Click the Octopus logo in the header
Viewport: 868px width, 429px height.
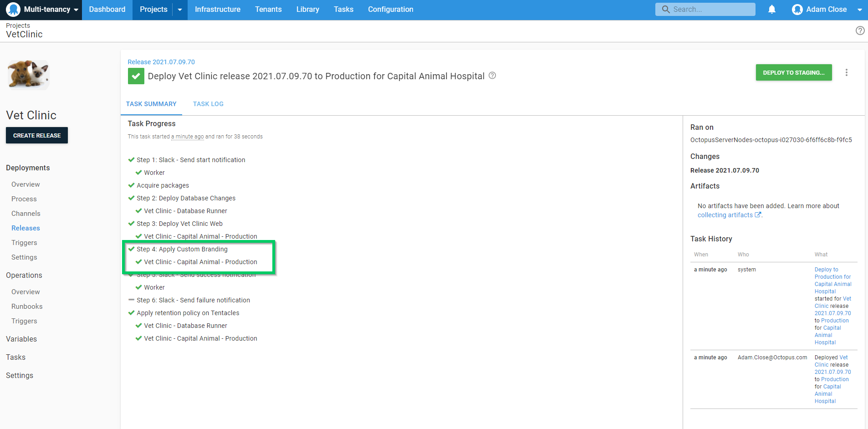point(13,10)
